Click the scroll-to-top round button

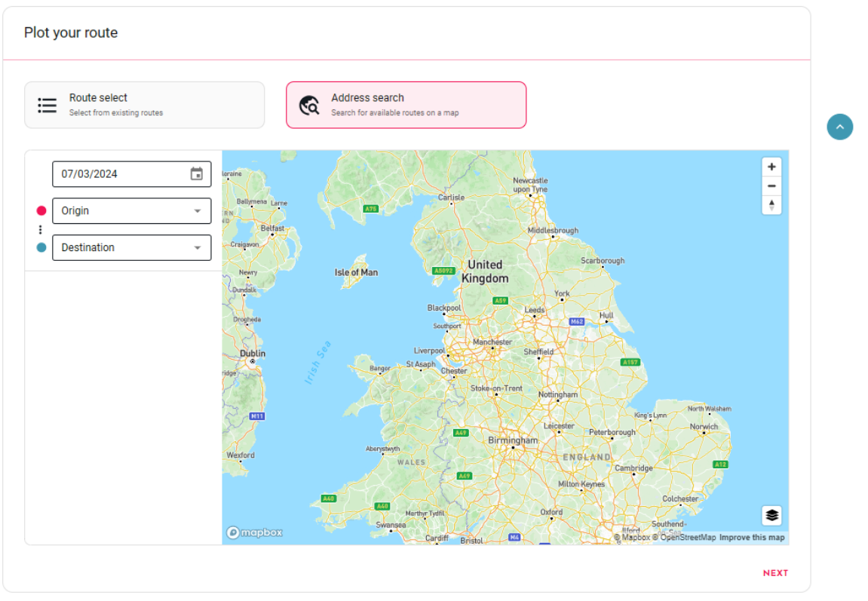tap(840, 127)
